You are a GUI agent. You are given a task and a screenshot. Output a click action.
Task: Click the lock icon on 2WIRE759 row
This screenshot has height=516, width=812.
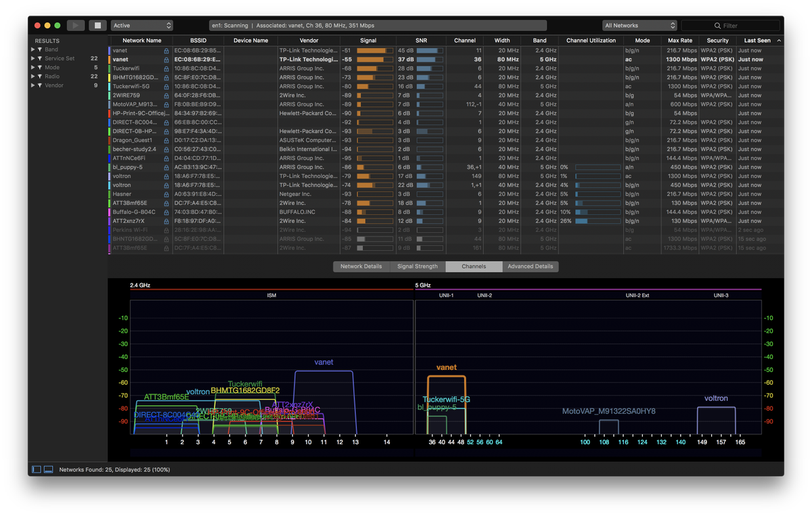(x=166, y=95)
